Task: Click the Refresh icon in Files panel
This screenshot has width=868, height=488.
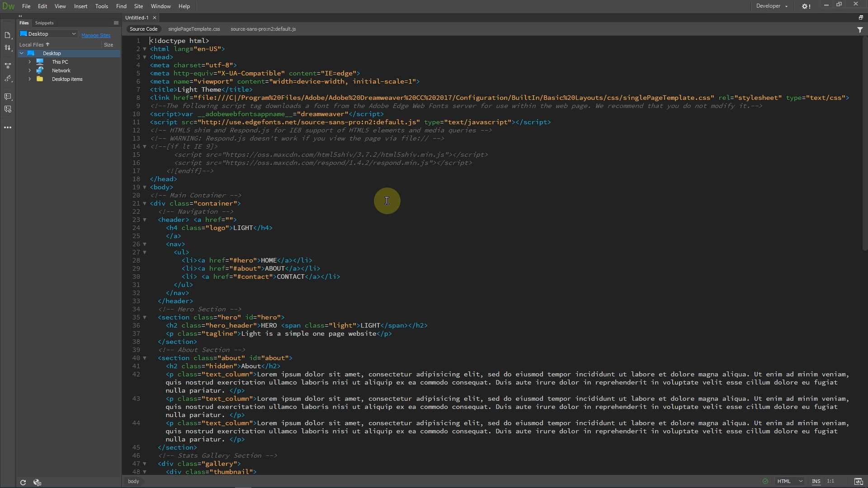Action: click(x=23, y=482)
